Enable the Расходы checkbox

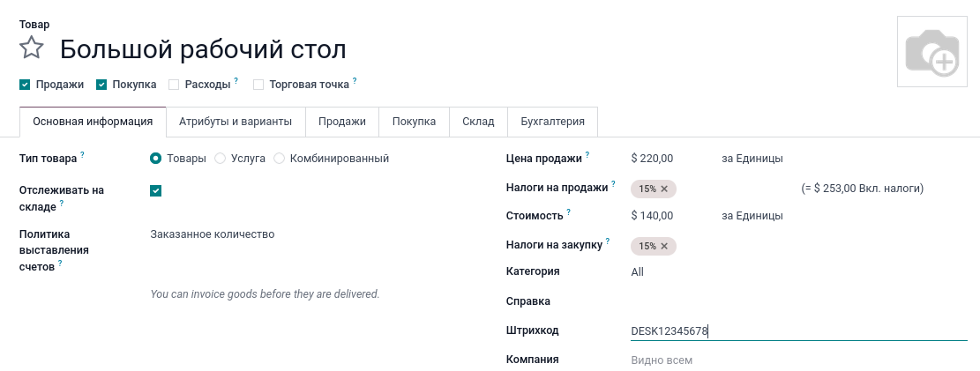174,85
